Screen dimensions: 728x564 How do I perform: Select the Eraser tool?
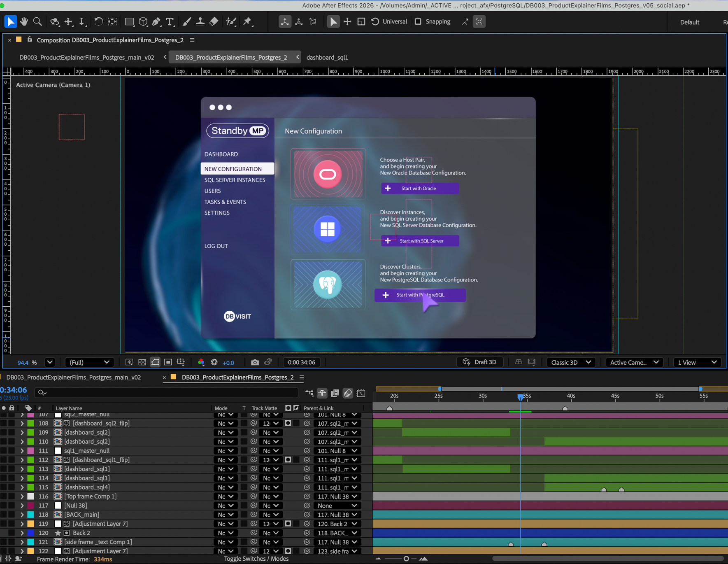[214, 21]
